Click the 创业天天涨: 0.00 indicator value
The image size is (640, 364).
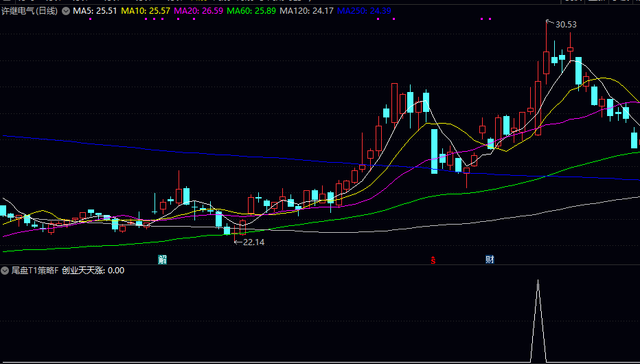click(x=93, y=271)
